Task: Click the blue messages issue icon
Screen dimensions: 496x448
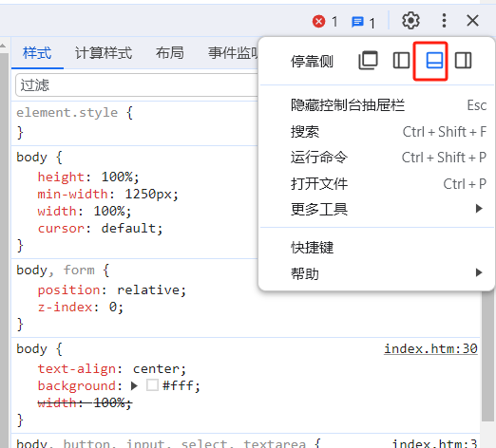Action: click(357, 22)
